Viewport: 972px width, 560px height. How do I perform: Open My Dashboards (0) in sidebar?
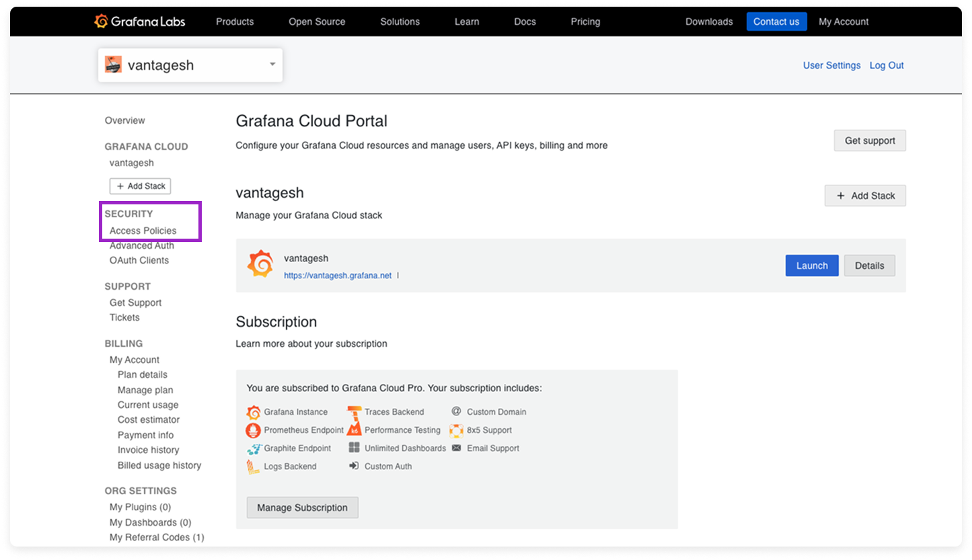coord(151,522)
